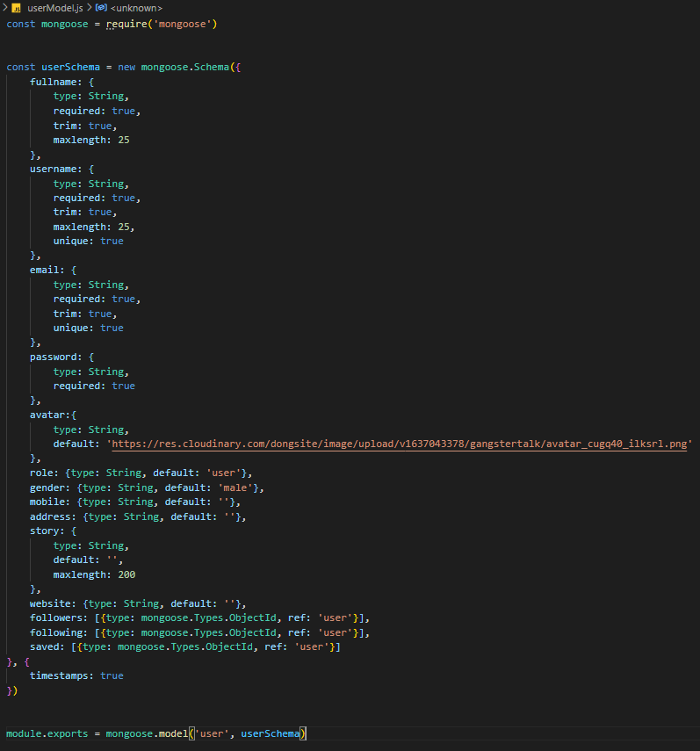The height and width of the screenshot is (751, 700).
Task: Click the timestamps: true option
Action: 79,675
